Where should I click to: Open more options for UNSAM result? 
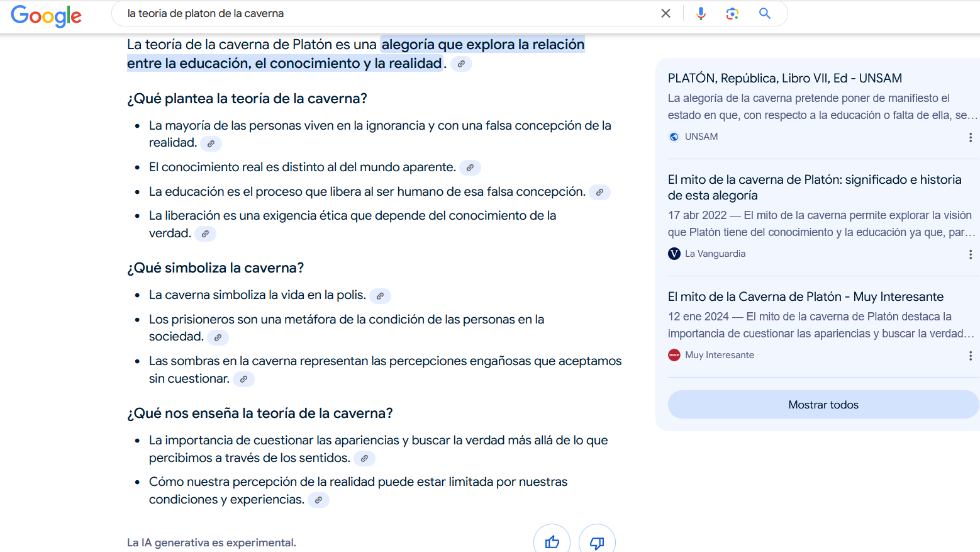click(x=971, y=137)
